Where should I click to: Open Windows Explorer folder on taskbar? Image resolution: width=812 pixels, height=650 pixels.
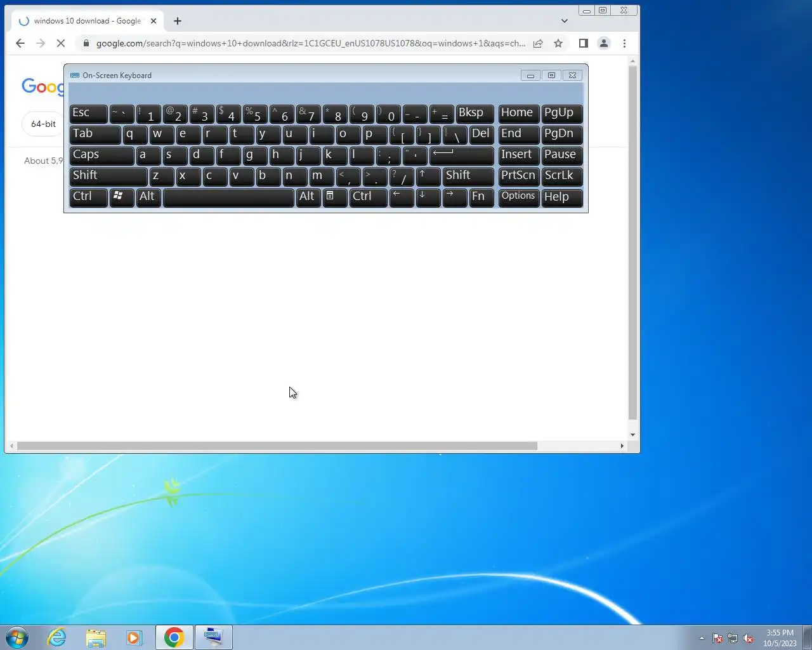pyautogui.click(x=96, y=637)
